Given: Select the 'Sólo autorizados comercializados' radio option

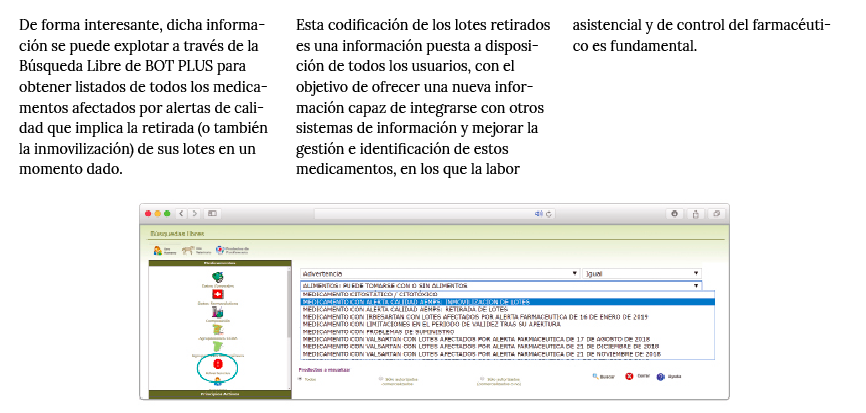Looking at the screenshot, I should pos(381,379).
